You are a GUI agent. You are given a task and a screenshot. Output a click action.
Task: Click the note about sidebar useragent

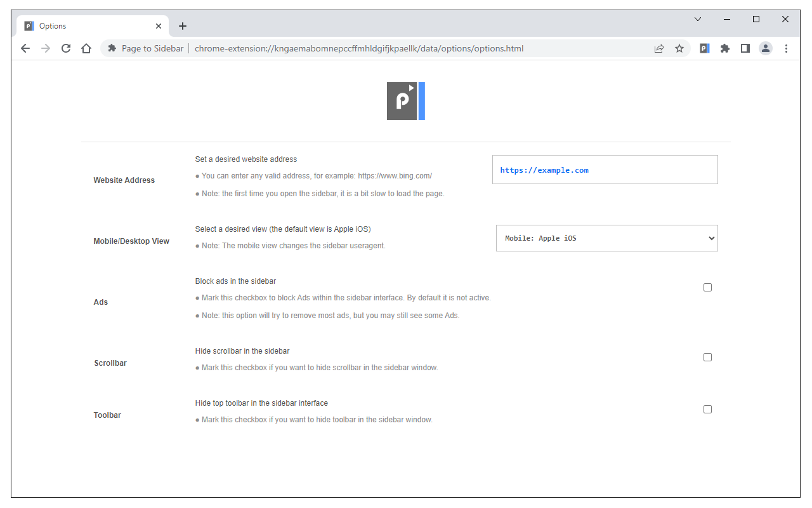(x=291, y=246)
